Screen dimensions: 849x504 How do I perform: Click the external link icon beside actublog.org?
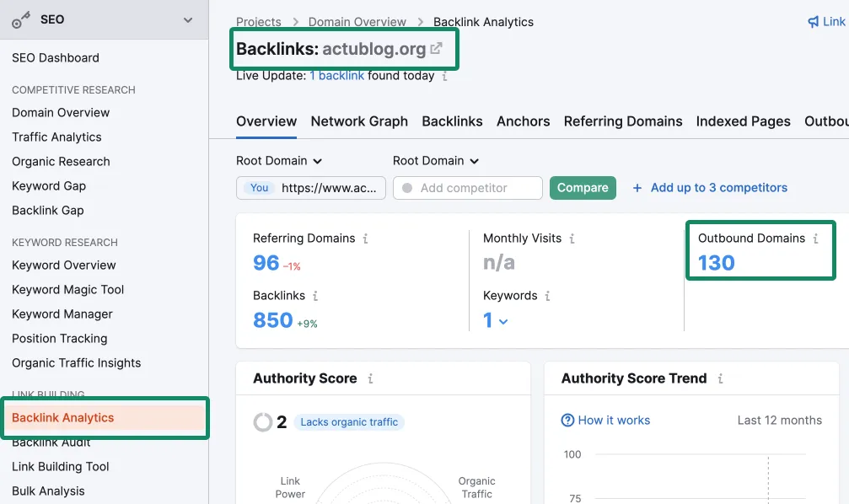point(436,49)
